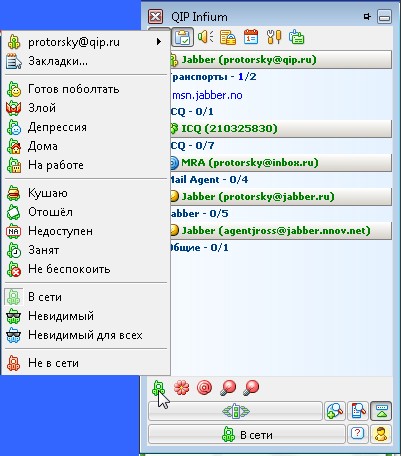401x456 pixels.
Task: Collapse the Jabber (protorsky@qip.ru) account header
Action: pos(281,60)
